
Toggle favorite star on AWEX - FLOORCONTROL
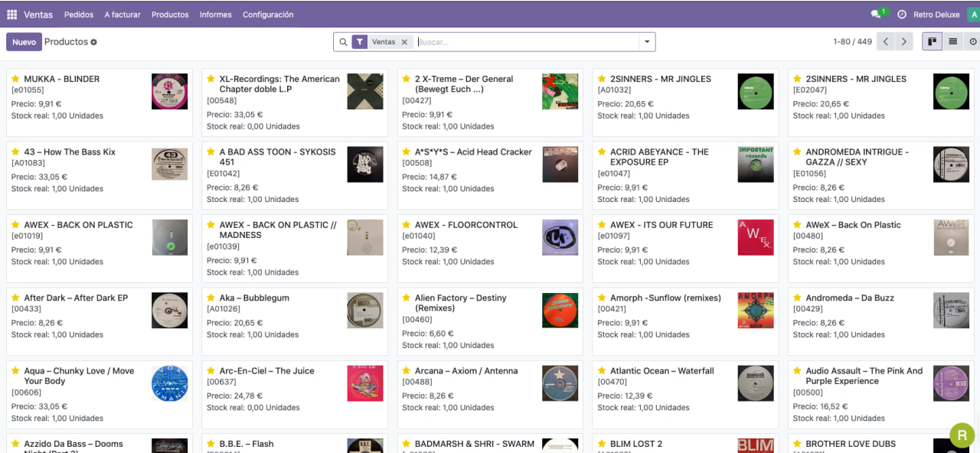(x=407, y=225)
